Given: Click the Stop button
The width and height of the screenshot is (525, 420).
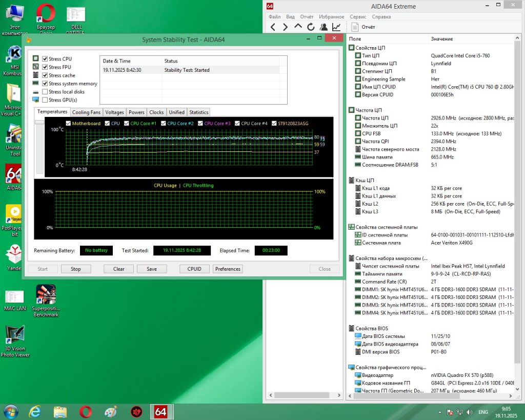Looking at the screenshot, I should [x=76, y=269].
